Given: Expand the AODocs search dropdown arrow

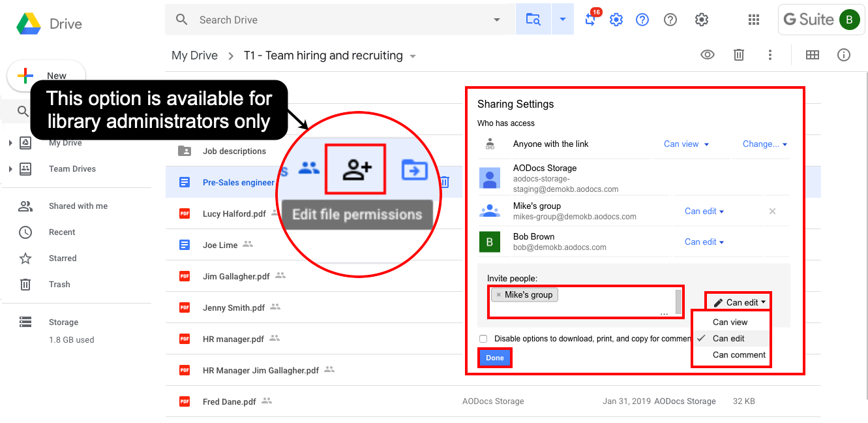Looking at the screenshot, I should tap(562, 20).
